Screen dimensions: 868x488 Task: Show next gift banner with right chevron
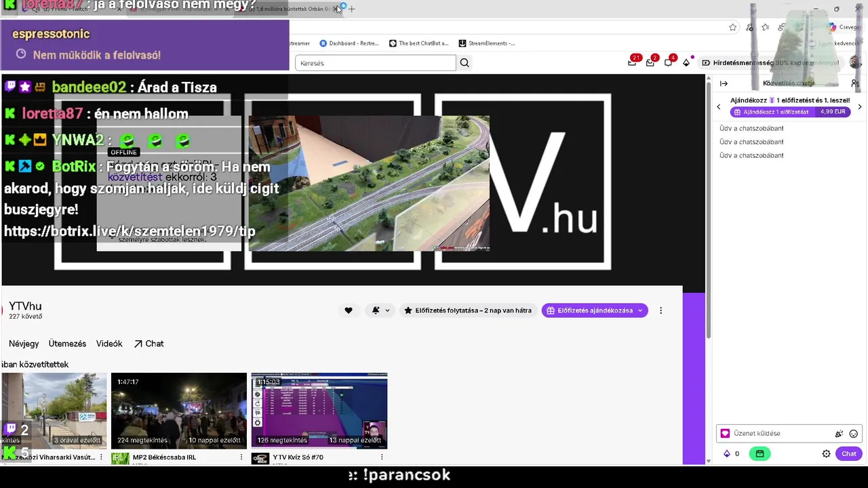[x=860, y=106]
